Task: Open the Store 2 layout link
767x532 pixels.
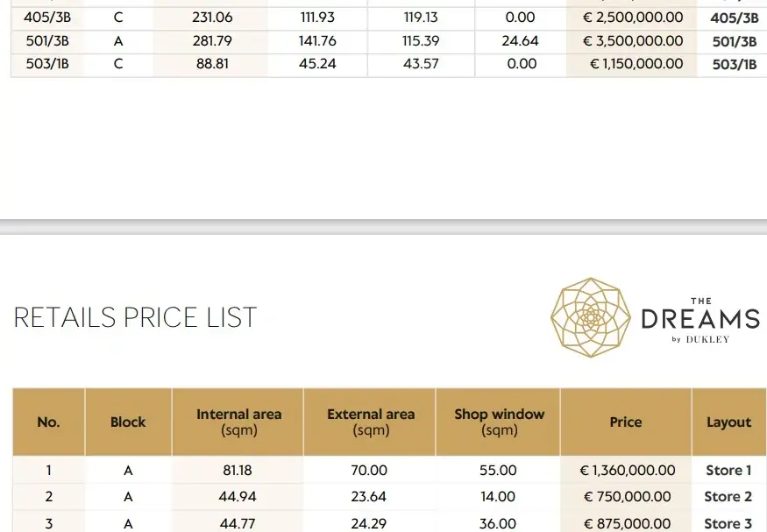Action: [728, 497]
